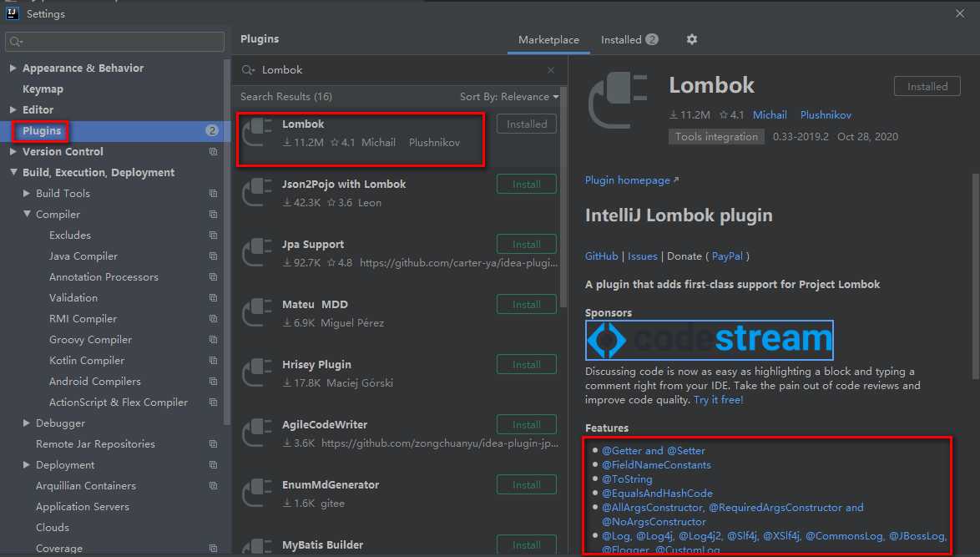Viewport: 980px width, 557px height.
Task: Expand the Version Control section
Action: [13, 152]
